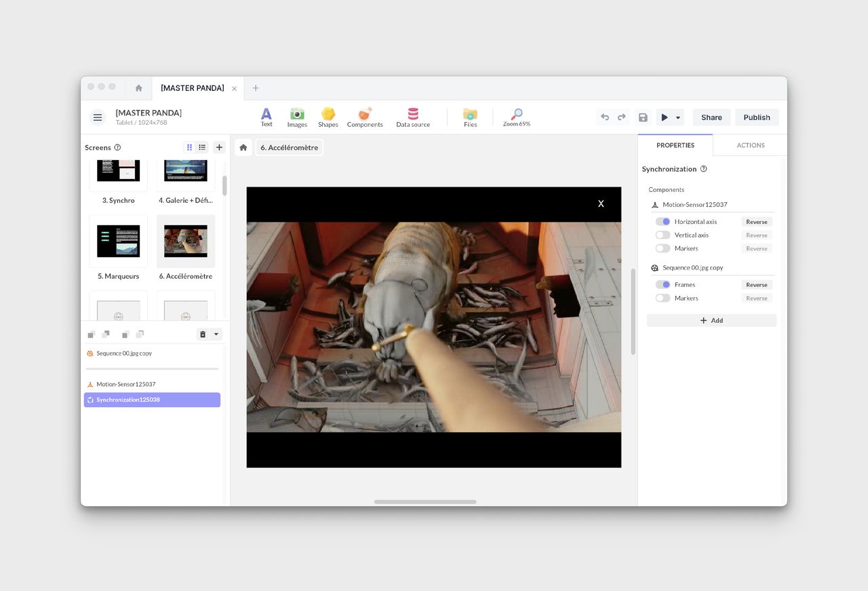Toggle the Frames switch off
Image resolution: width=868 pixels, height=591 pixels.
[x=663, y=285]
